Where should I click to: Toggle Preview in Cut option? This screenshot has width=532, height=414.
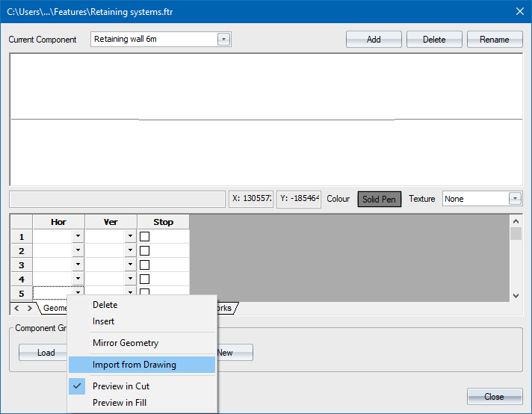(x=121, y=386)
